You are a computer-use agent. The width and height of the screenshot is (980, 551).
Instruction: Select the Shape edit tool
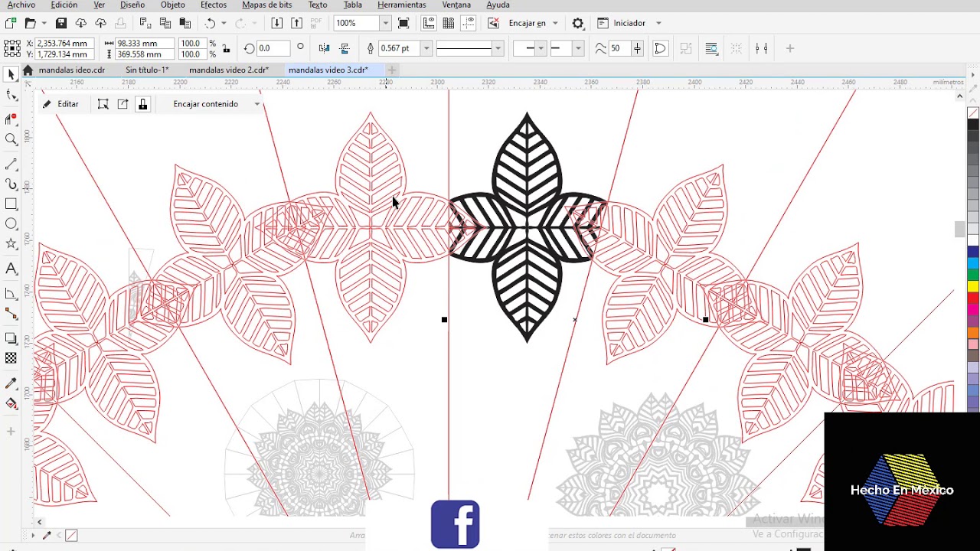click(11, 96)
